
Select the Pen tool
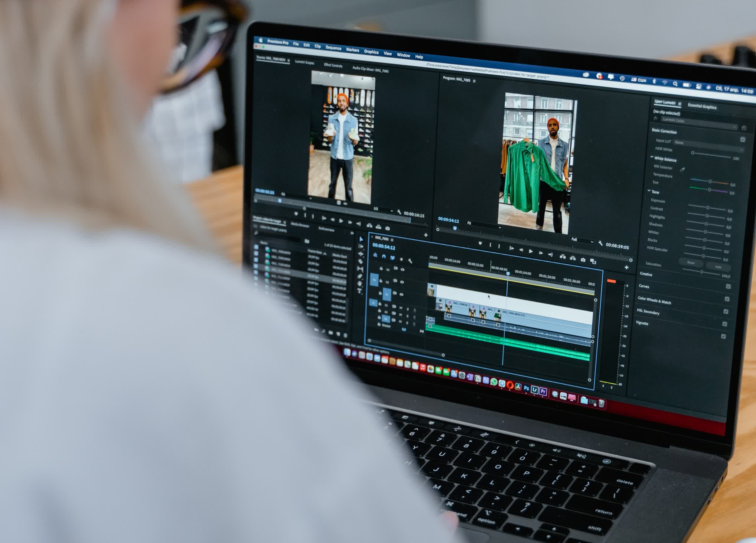[360, 276]
